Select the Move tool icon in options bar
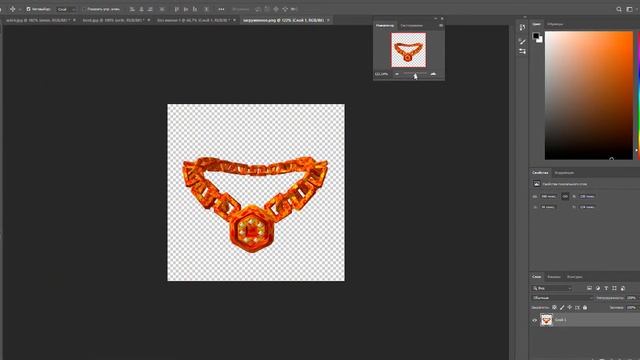Screen dimensions: 640x360 pyautogui.click(x=12, y=9)
